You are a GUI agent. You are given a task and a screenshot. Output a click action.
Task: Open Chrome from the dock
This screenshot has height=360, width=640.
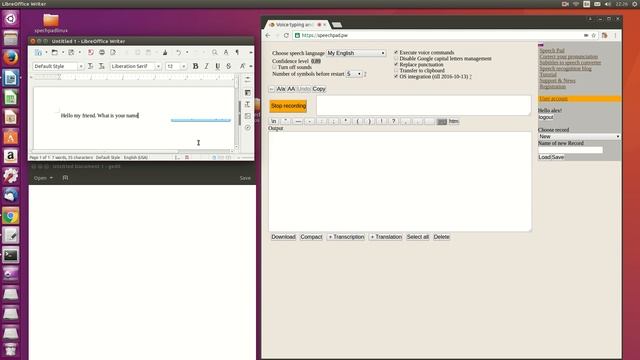[11, 216]
